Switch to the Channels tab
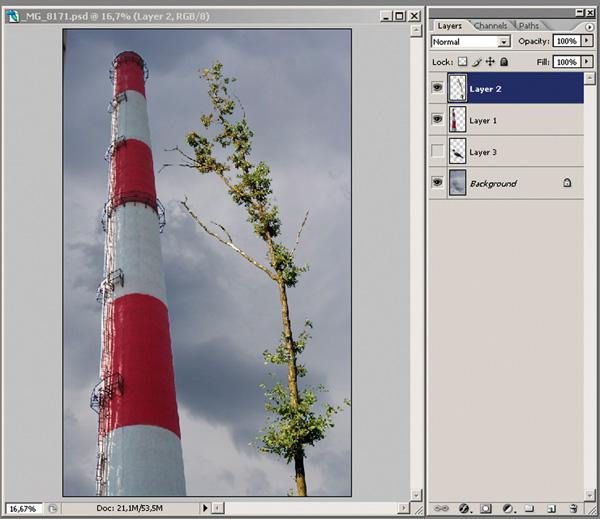This screenshot has width=600, height=519. pyautogui.click(x=490, y=25)
